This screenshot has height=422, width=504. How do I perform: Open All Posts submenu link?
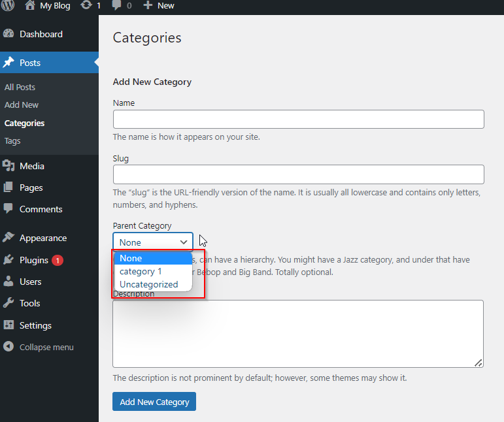20,87
